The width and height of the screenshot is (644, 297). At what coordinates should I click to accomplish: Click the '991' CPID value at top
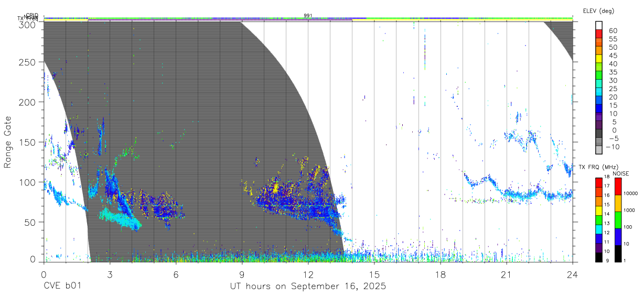pyautogui.click(x=308, y=15)
